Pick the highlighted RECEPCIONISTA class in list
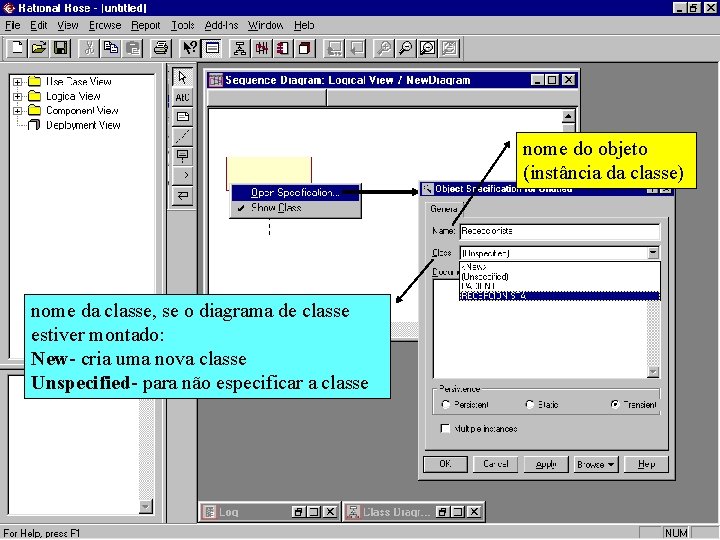This screenshot has height=540, width=720. coord(560,296)
